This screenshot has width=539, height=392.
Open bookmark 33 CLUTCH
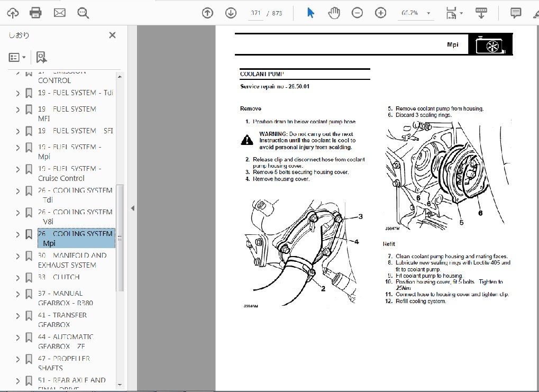coord(59,277)
